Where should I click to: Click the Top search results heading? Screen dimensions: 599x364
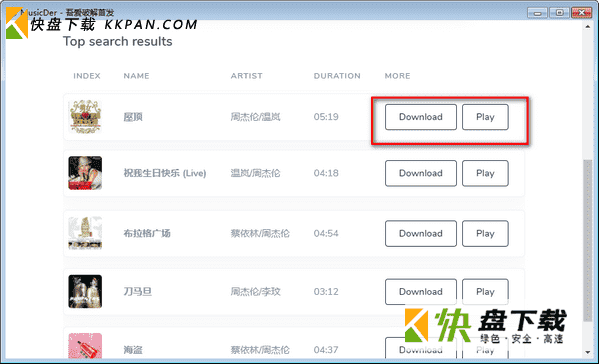coord(118,41)
